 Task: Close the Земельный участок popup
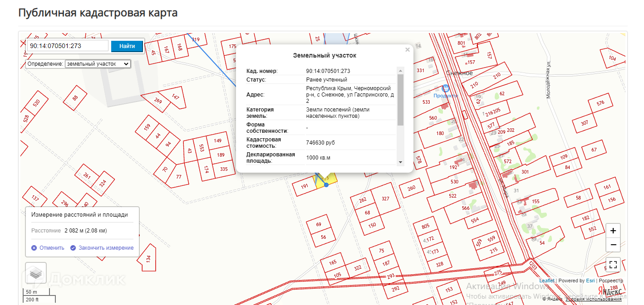click(x=407, y=50)
